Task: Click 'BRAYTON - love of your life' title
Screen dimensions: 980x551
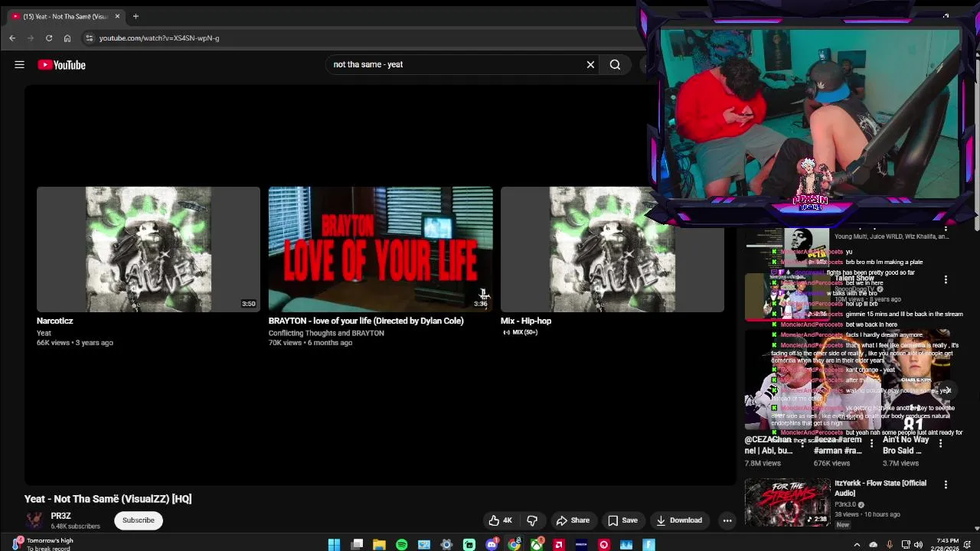Action: click(366, 321)
